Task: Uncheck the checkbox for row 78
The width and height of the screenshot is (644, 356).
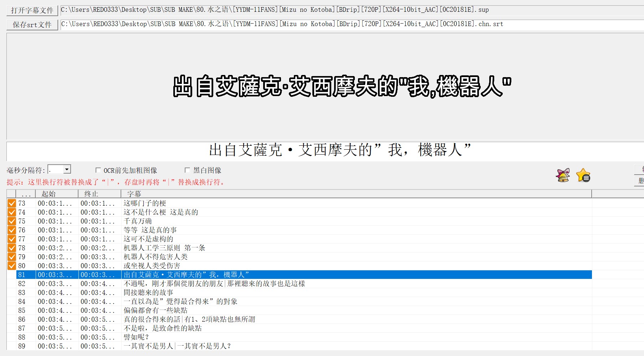Action: (x=12, y=248)
